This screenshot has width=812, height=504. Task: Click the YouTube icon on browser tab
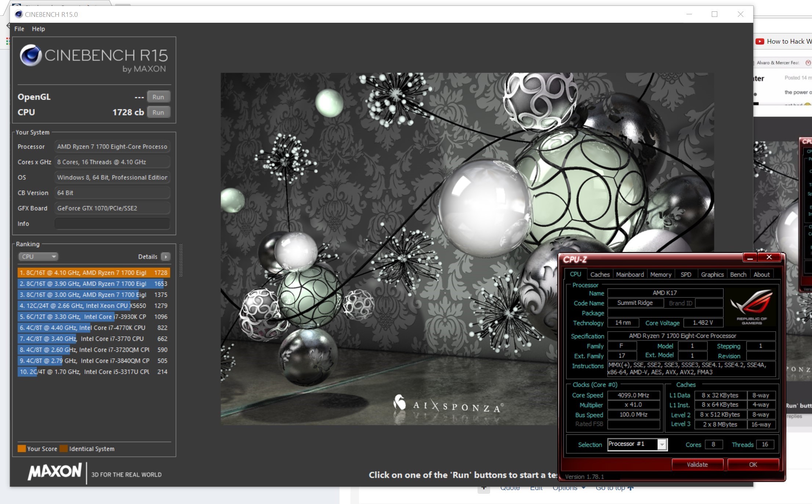click(x=760, y=41)
